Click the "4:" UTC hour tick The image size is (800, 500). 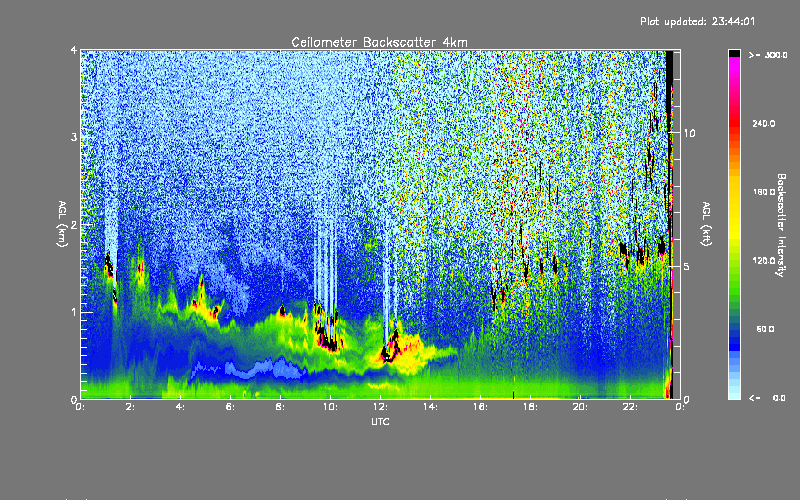point(181,407)
